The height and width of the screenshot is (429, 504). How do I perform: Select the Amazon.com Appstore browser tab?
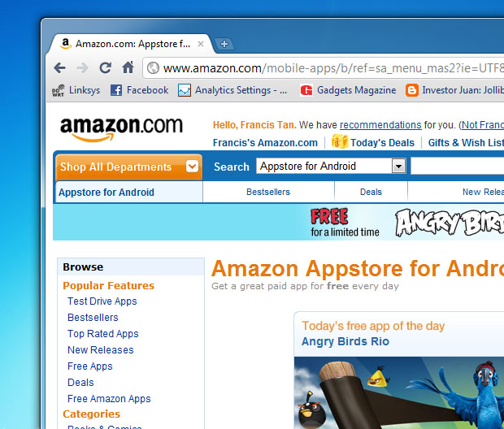pyautogui.click(x=130, y=44)
